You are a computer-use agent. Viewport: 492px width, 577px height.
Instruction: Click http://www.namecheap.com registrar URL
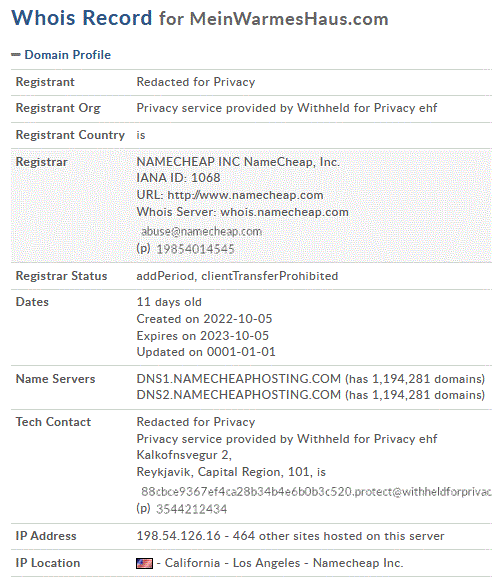tap(245, 195)
